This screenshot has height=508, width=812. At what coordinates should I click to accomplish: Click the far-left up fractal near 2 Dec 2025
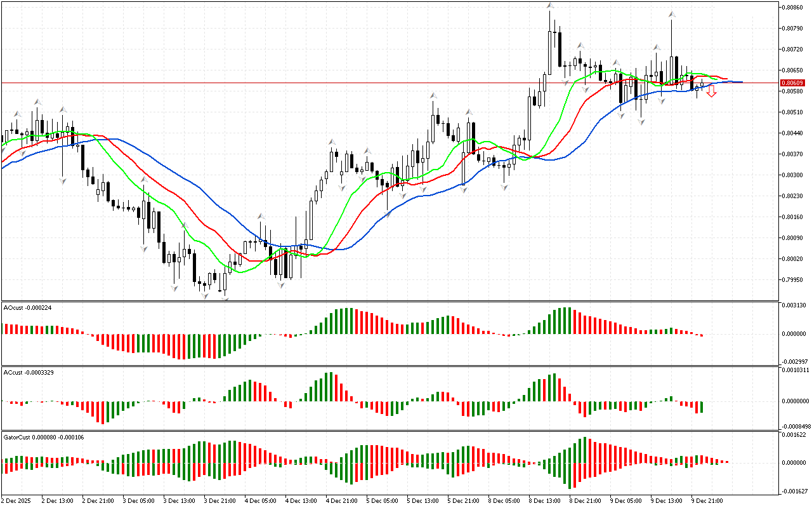16,113
